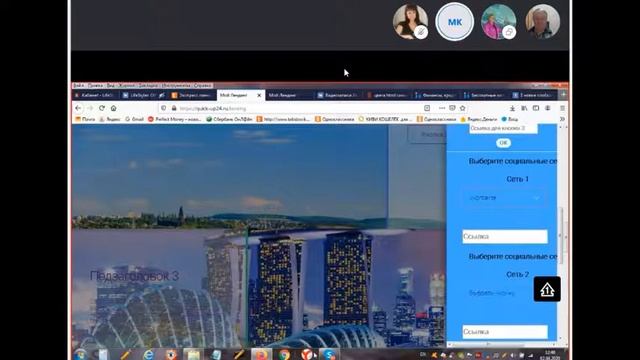Open the page actions three-dots menu
Image resolution: width=640 pixels, height=360 pixels.
pyautogui.click(x=442, y=108)
